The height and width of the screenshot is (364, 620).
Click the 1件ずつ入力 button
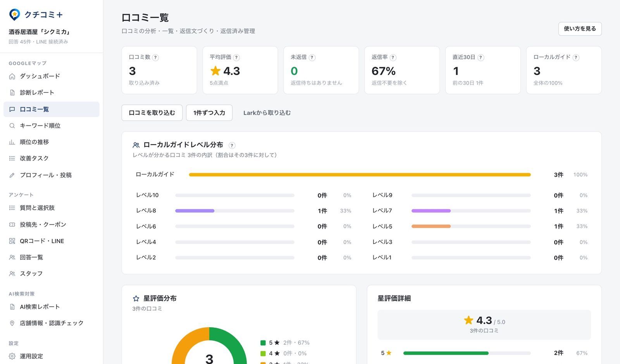[x=209, y=113]
